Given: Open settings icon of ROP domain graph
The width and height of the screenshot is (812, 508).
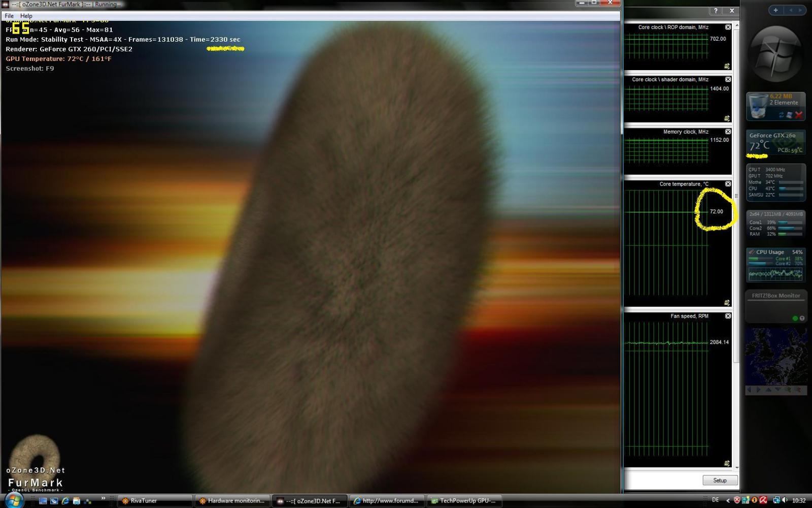Looking at the screenshot, I should click(x=727, y=66).
